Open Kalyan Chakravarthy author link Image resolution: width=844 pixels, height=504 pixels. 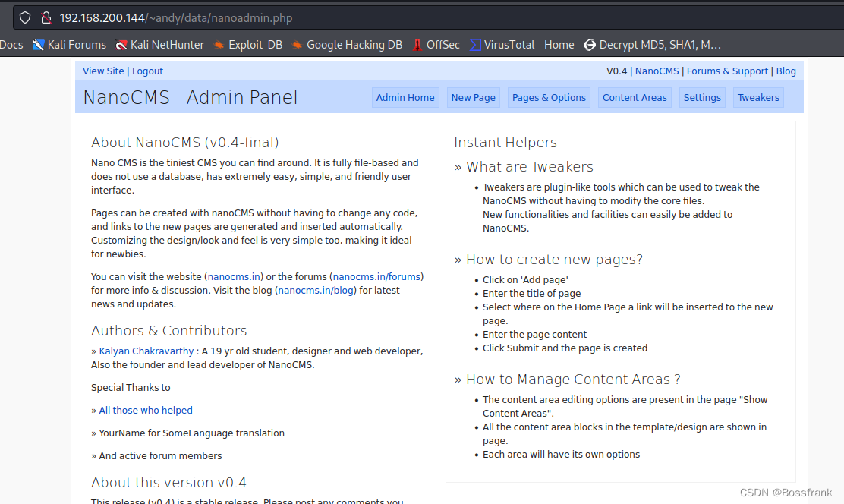point(146,351)
